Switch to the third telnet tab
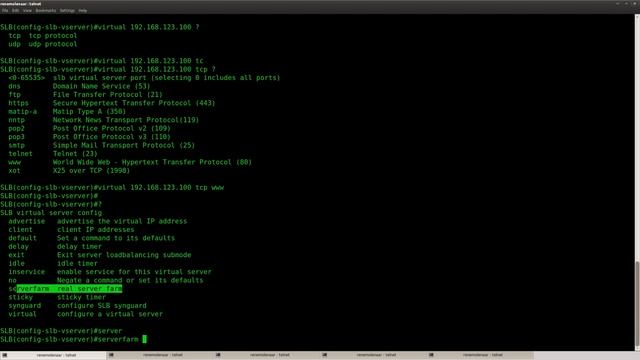Viewport: 640px width, 360px height. click(x=267, y=356)
